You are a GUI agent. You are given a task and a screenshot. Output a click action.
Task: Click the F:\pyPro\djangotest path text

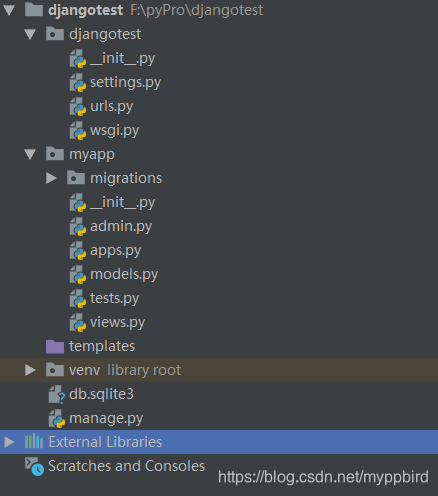point(197,11)
